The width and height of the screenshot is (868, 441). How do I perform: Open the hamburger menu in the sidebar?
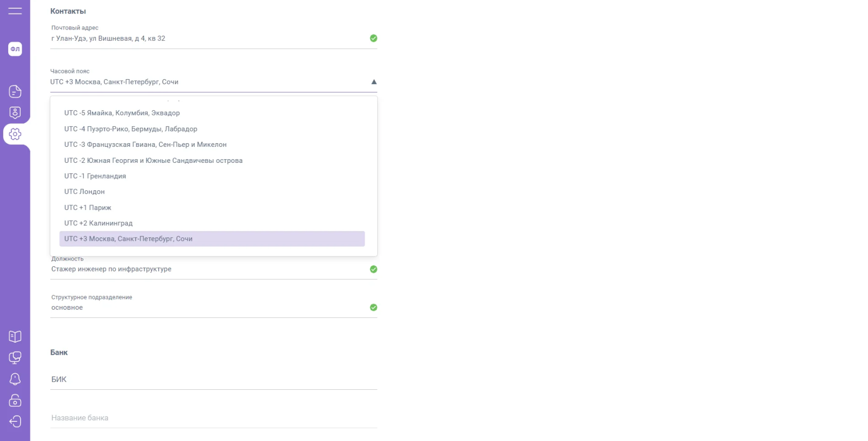coord(15,11)
